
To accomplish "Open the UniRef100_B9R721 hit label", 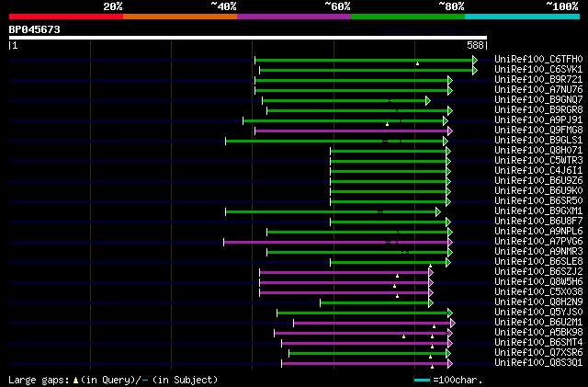I will (538, 80).
